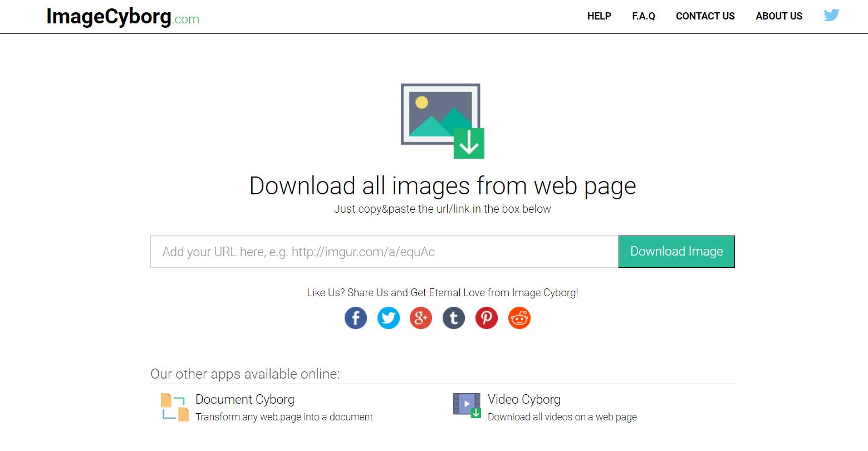Open the Document Cyborg app link

[x=245, y=399]
